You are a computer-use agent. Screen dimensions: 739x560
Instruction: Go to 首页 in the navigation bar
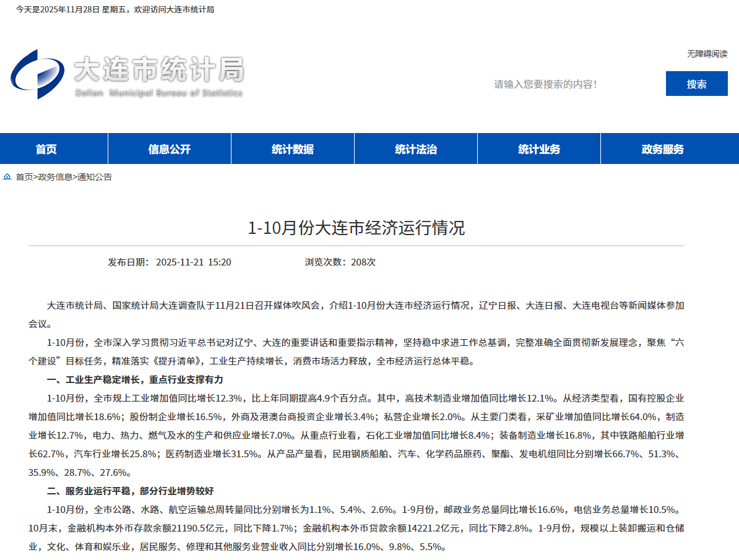click(x=46, y=149)
